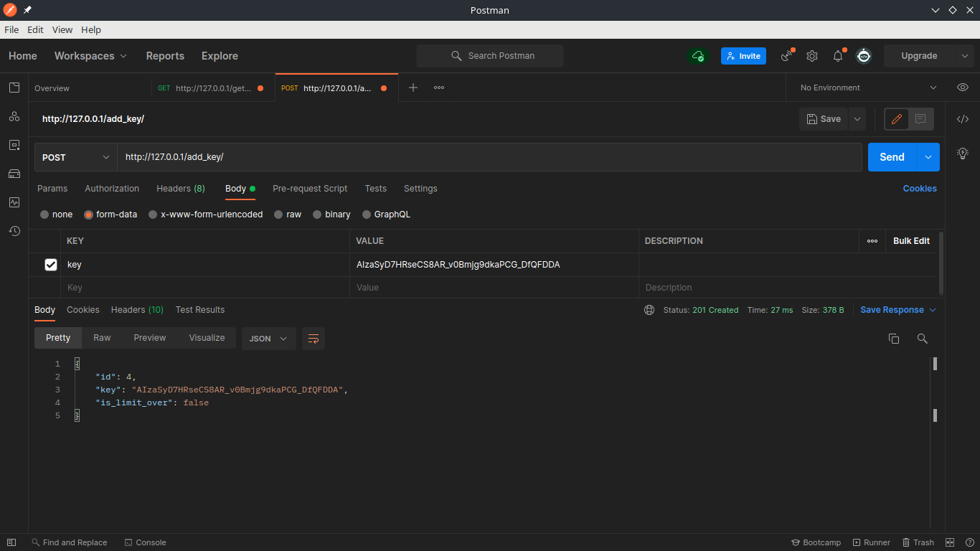Open the capture requests satellite icon

[x=787, y=56]
